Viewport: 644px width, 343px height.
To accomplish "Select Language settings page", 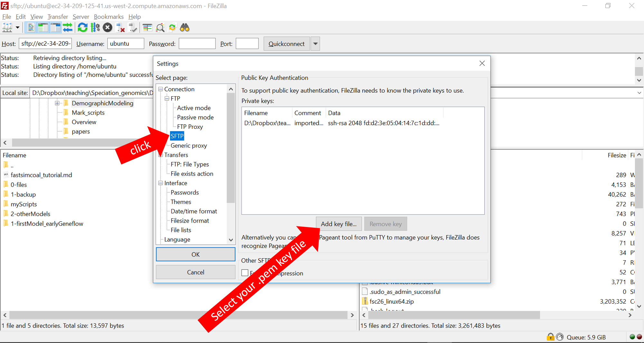I will pos(177,239).
